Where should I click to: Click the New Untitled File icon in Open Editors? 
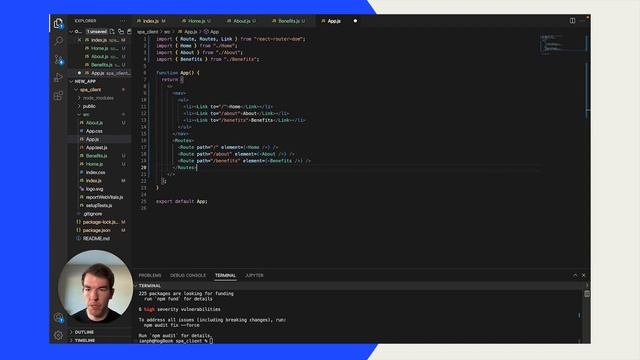tap(112, 31)
